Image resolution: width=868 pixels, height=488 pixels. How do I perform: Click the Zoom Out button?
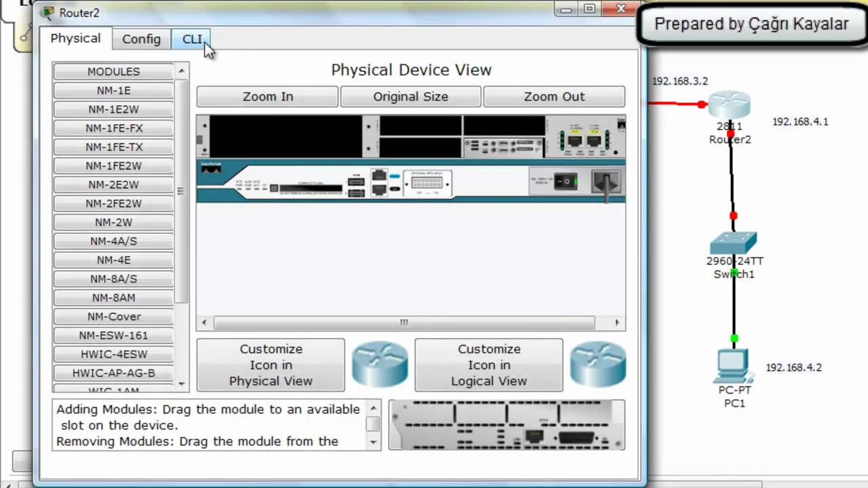[x=554, y=96]
